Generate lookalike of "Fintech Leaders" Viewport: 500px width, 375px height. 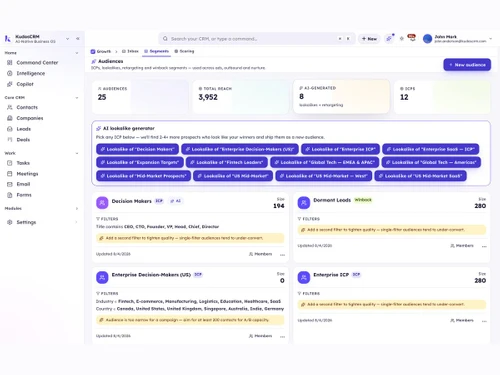(x=227, y=162)
